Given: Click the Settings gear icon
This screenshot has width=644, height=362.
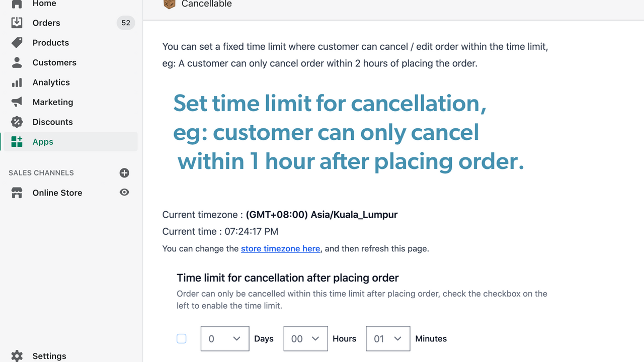Looking at the screenshot, I should click(17, 355).
